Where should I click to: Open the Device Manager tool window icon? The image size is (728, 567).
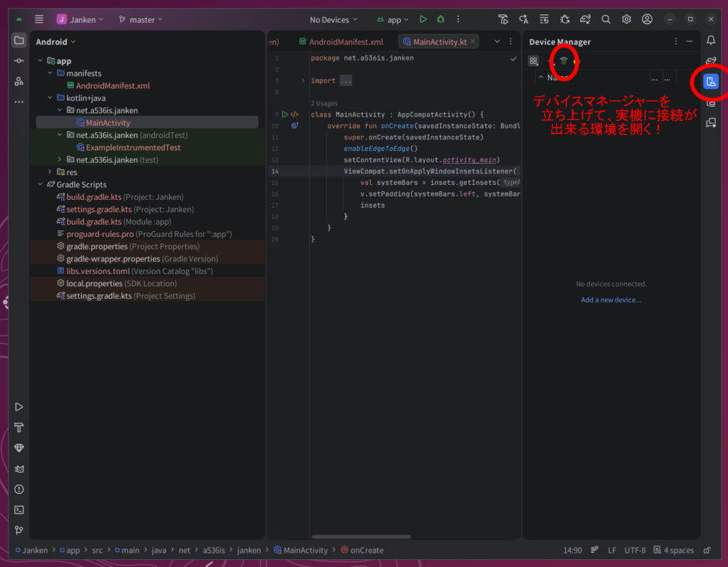tap(710, 81)
